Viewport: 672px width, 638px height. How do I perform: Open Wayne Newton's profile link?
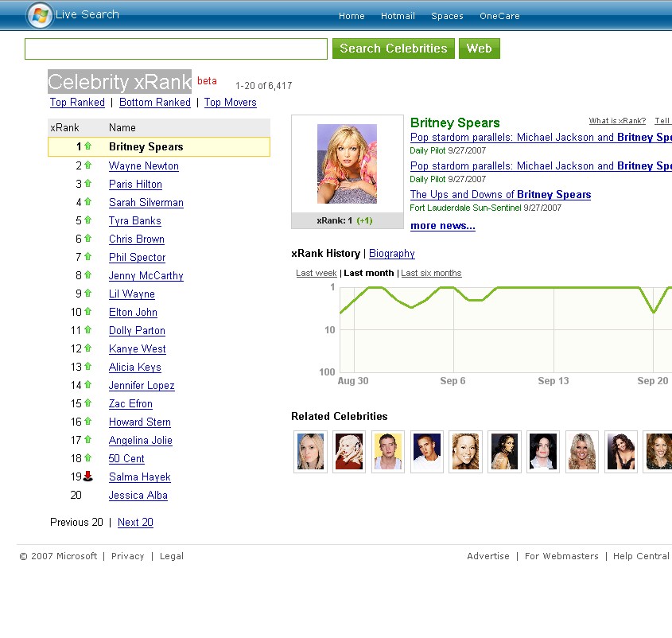144,166
